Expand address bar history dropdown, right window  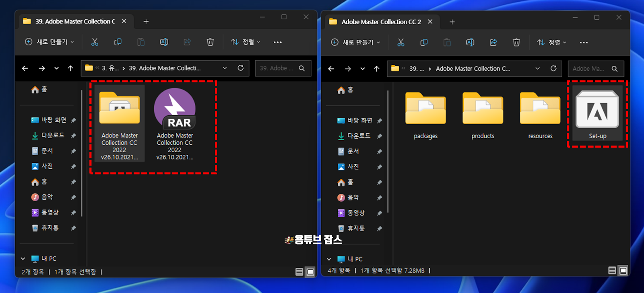click(x=537, y=68)
